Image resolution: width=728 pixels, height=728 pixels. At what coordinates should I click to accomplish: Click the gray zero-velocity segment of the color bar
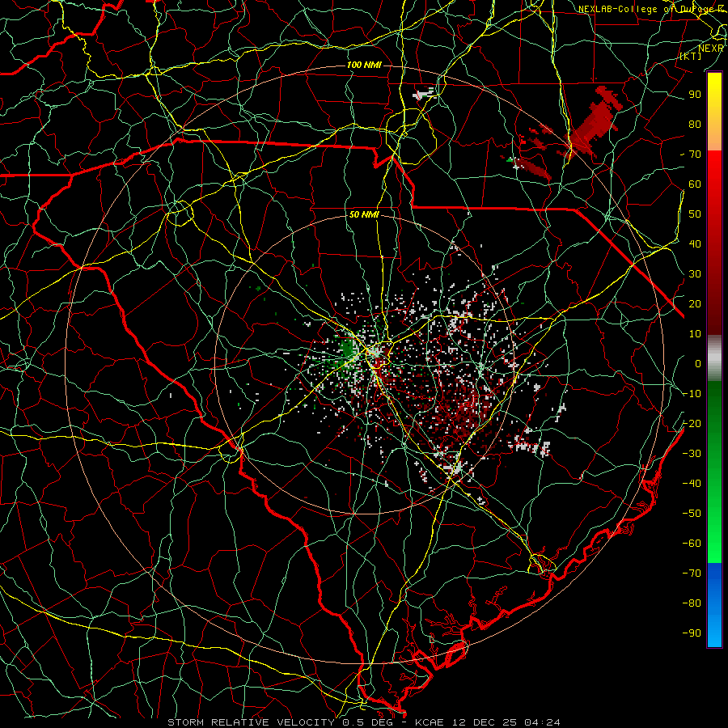714,358
